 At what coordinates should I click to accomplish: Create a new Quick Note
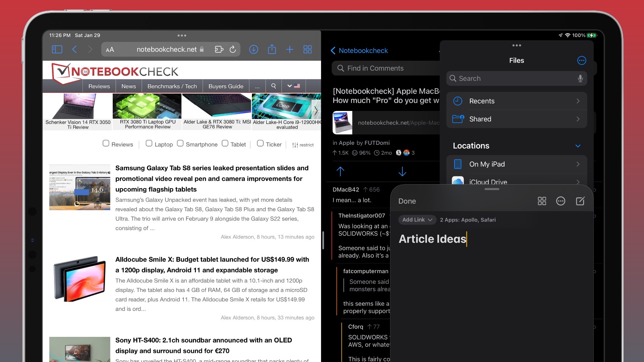[x=580, y=201]
